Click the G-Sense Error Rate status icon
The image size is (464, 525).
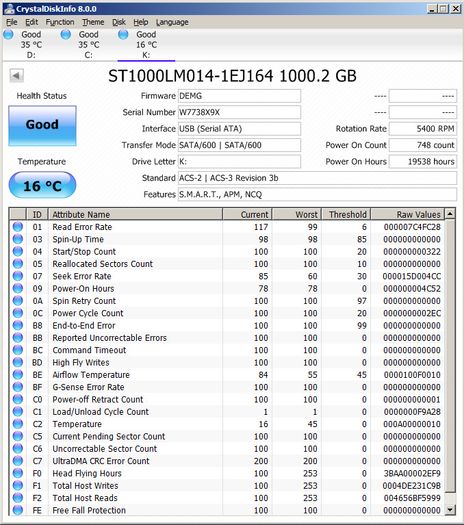coord(18,387)
